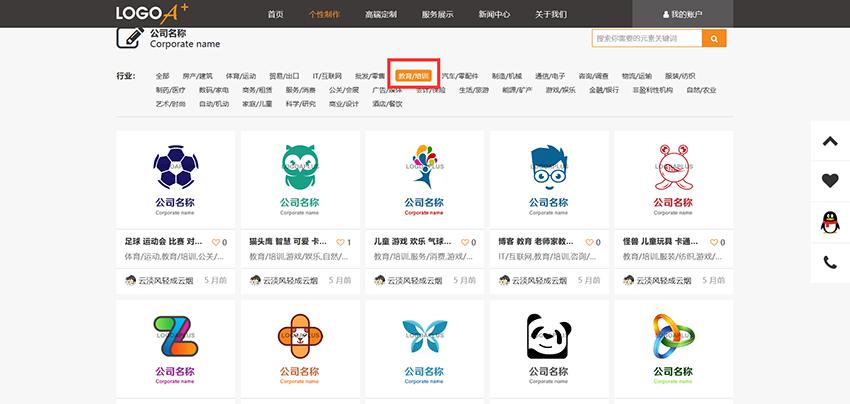Open the blue glasses boy logo thumbnail
Image resolution: width=850 pixels, height=404 pixels.
pyautogui.click(x=549, y=179)
